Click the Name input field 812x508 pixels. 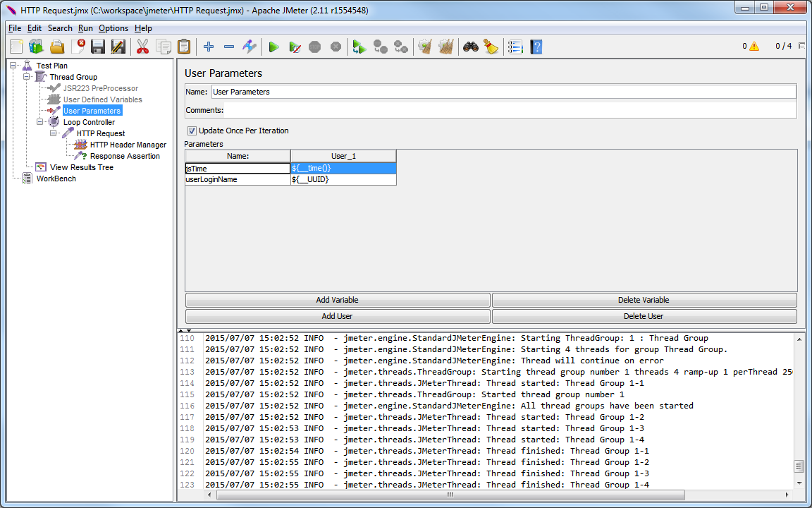click(x=503, y=92)
